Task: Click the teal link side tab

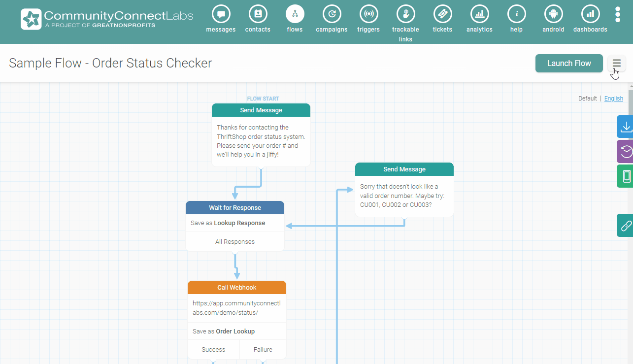Action: pos(625,226)
